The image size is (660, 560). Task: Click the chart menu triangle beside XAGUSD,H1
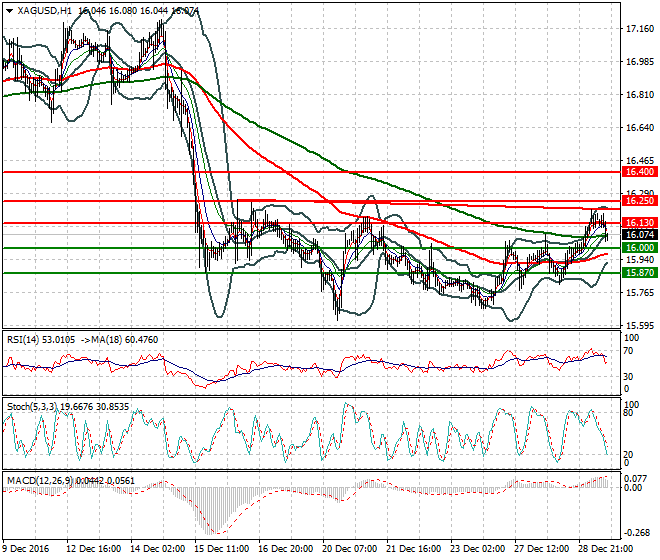click(x=9, y=11)
